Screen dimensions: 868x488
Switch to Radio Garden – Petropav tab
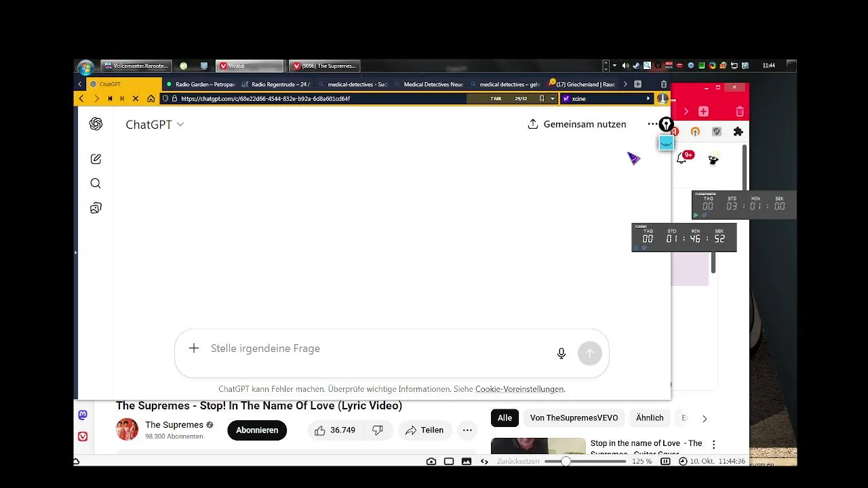(x=201, y=84)
